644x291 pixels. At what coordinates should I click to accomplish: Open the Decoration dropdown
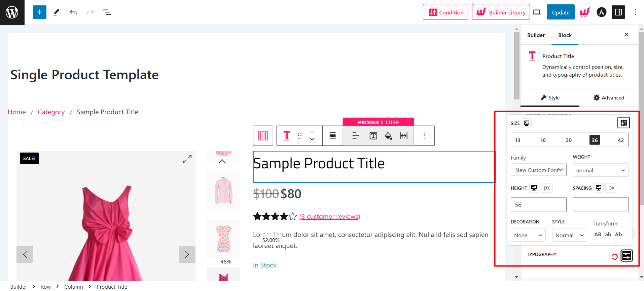pyautogui.click(x=528, y=235)
